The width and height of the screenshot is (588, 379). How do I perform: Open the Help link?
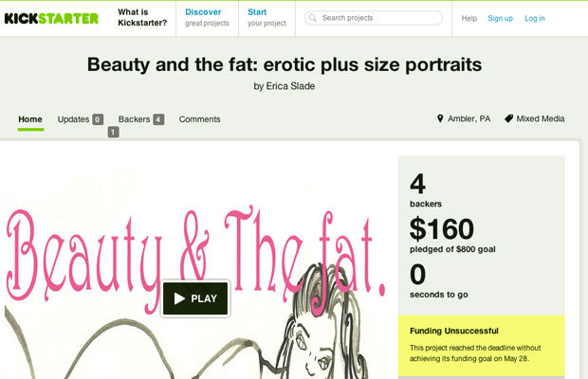469,18
